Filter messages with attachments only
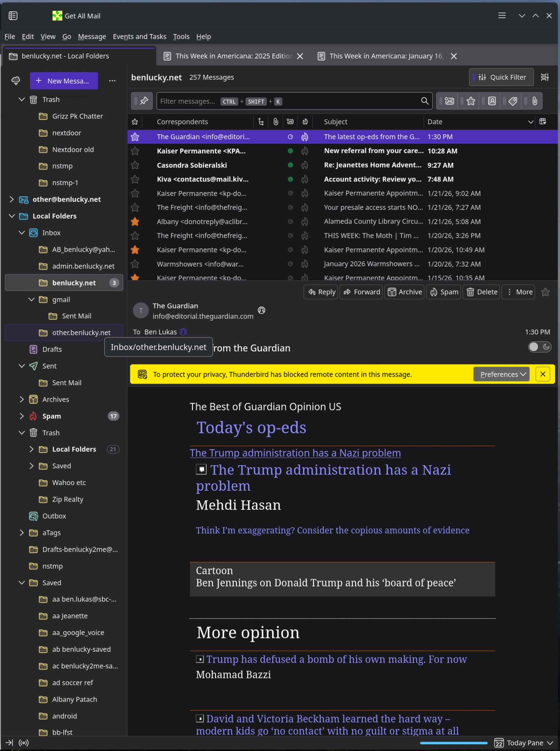 pos(535,101)
